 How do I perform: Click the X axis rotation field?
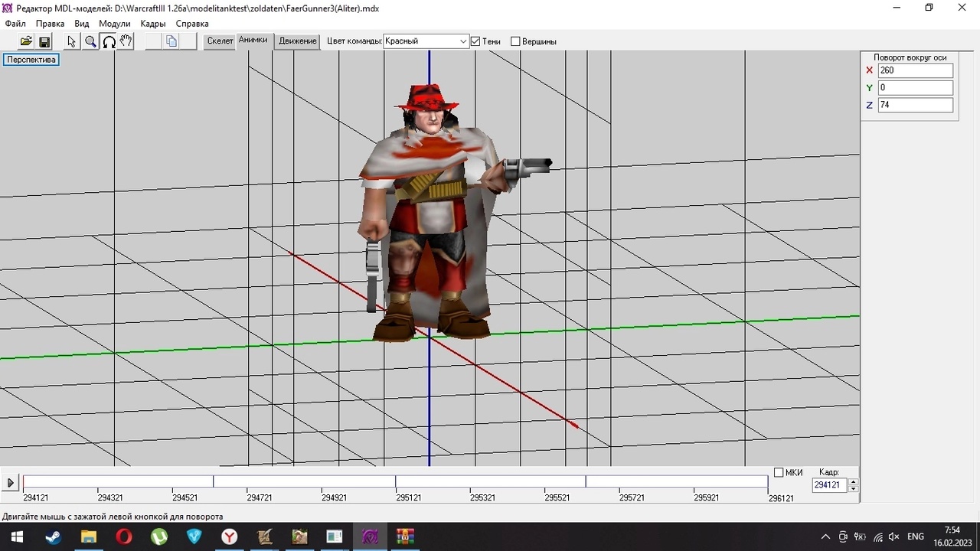click(916, 70)
